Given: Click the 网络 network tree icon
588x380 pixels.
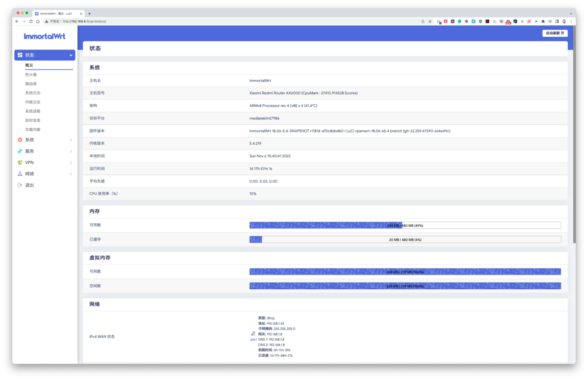Looking at the screenshot, I should (x=20, y=174).
